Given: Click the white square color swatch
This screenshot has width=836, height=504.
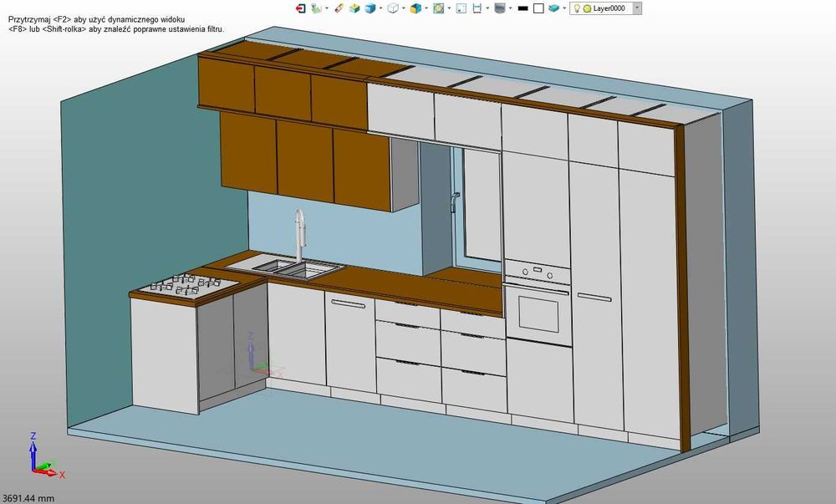Looking at the screenshot, I should (x=538, y=8).
